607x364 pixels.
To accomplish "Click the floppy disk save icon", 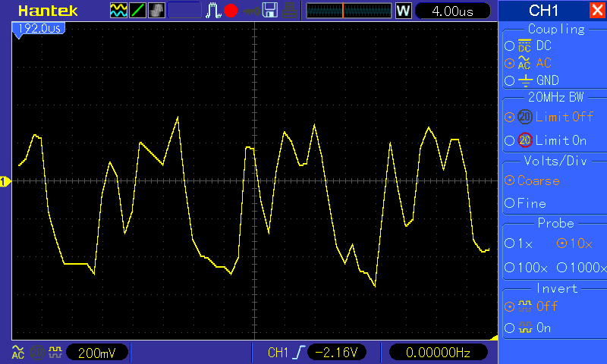I will click(x=270, y=11).
